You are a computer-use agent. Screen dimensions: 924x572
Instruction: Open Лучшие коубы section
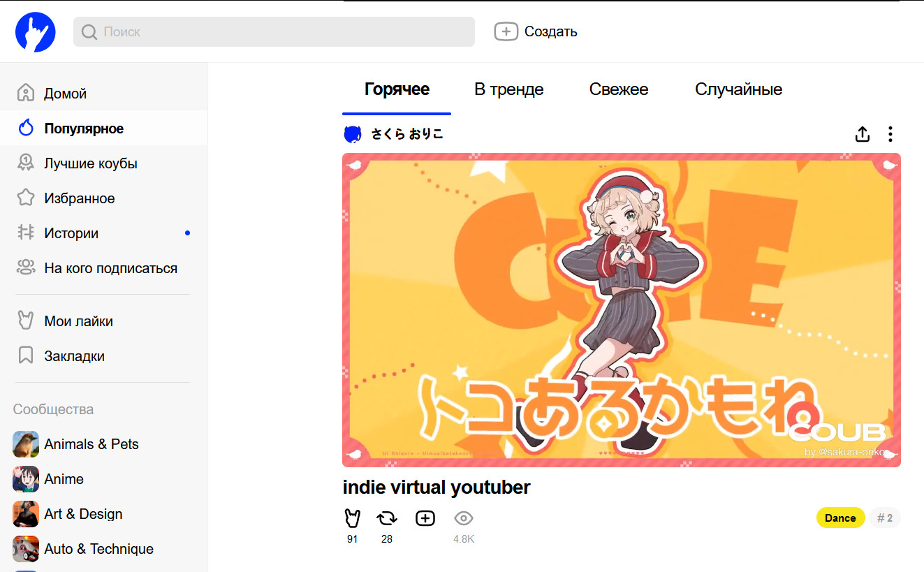click(x=103, y=163)
